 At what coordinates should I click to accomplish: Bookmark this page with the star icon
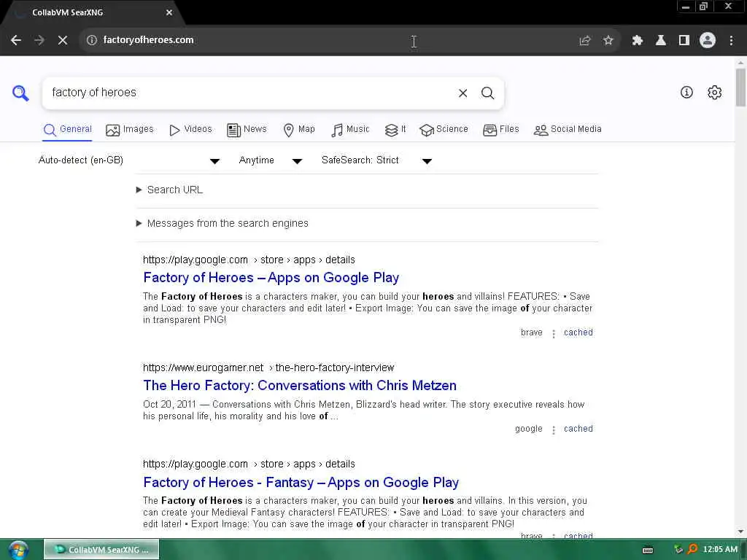point(608,41)
